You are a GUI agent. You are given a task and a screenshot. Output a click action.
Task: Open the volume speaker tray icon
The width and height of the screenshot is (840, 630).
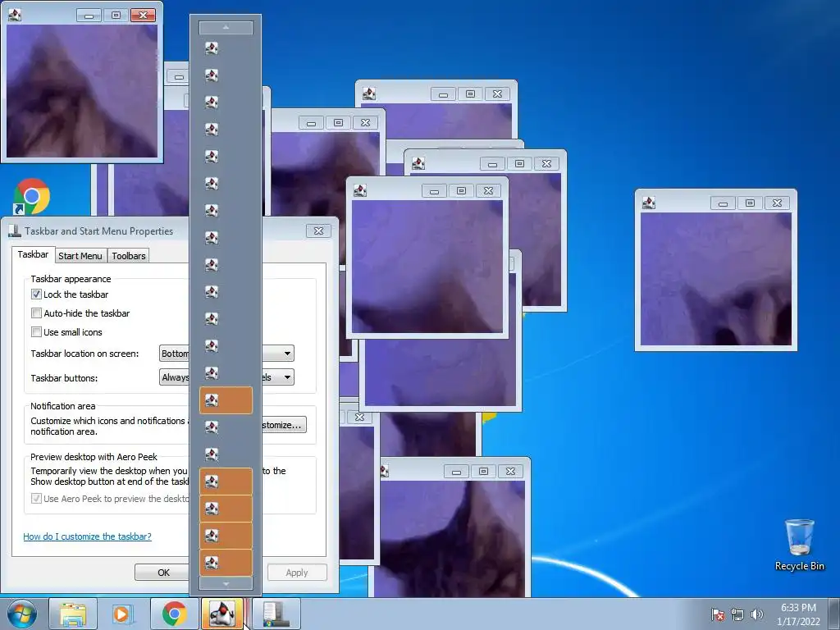click(756, 614)
